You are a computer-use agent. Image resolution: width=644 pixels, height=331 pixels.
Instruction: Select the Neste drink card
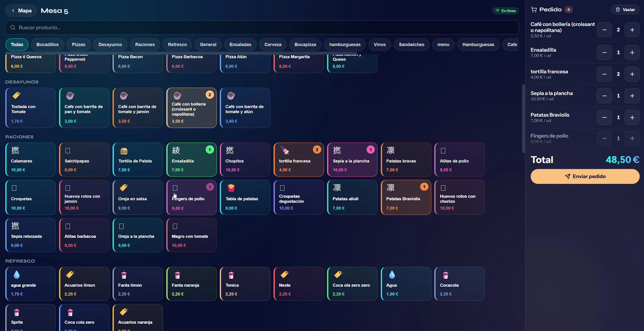[299, 284]
